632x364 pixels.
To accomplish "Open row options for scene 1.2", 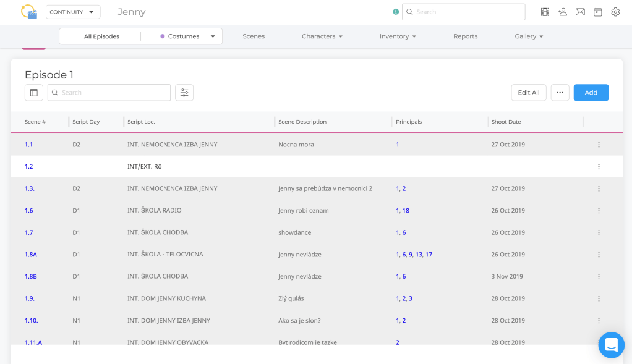I will [x=599, y=167].
